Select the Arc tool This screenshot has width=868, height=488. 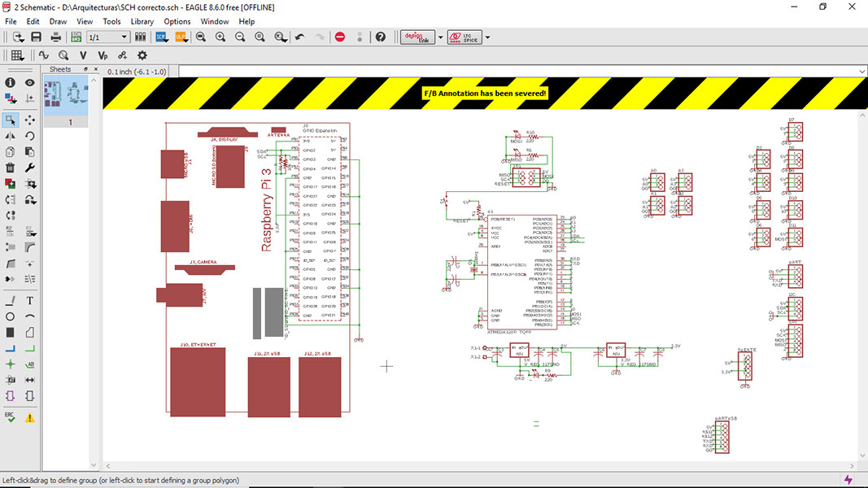[x=30, y=316]
